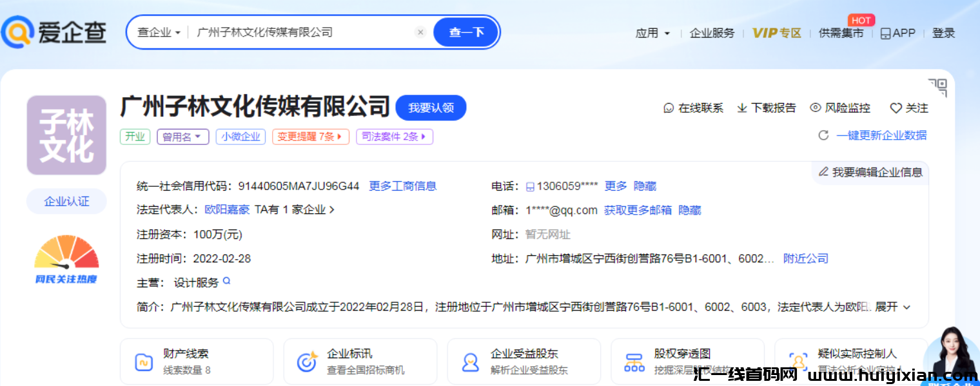Toggle the 关注 heart to follow company
Image resolution: width=980 pixels, height=386 pixels.
(x=896, y=108)
